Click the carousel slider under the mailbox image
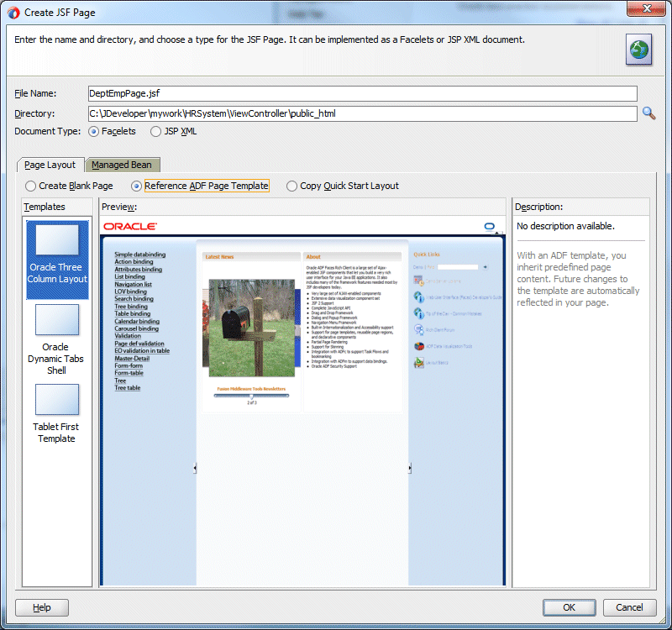Image resolution: width=672 pixels, height=630 pixels. pos(251,396)
